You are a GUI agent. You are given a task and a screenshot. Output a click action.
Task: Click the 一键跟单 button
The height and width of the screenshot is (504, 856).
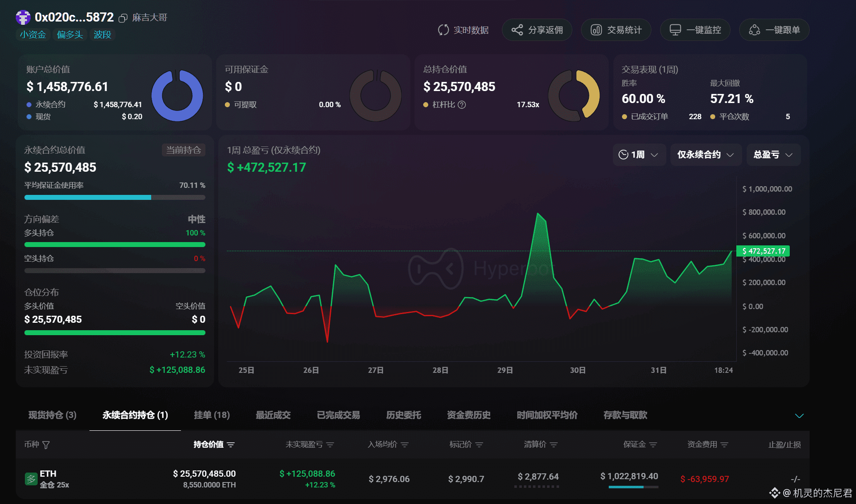[x=774, y=30]
